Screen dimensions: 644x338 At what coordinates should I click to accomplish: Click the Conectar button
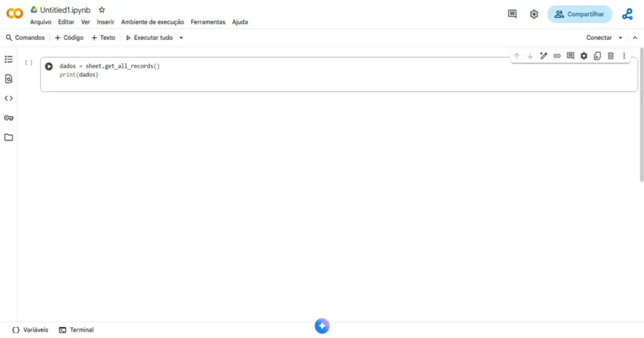click(x=599, y=38)
